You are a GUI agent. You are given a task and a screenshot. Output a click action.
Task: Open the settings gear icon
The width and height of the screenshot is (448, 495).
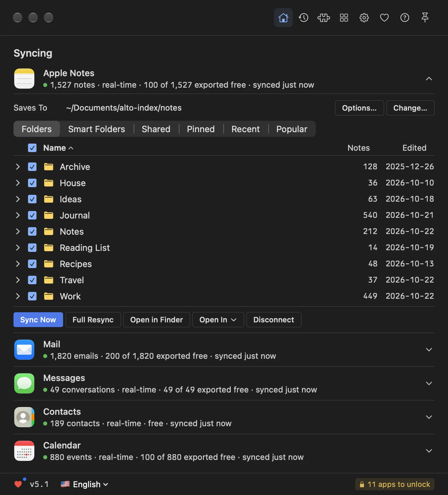coord(364,18)
